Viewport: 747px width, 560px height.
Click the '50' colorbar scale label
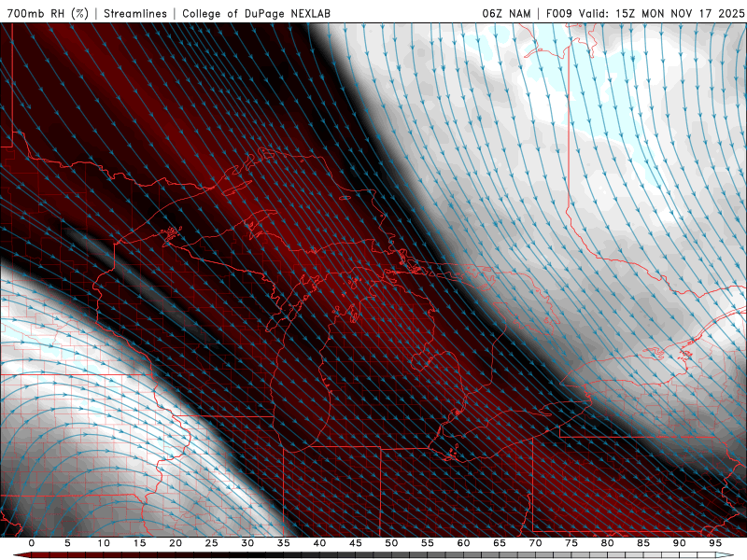[391, 543]
